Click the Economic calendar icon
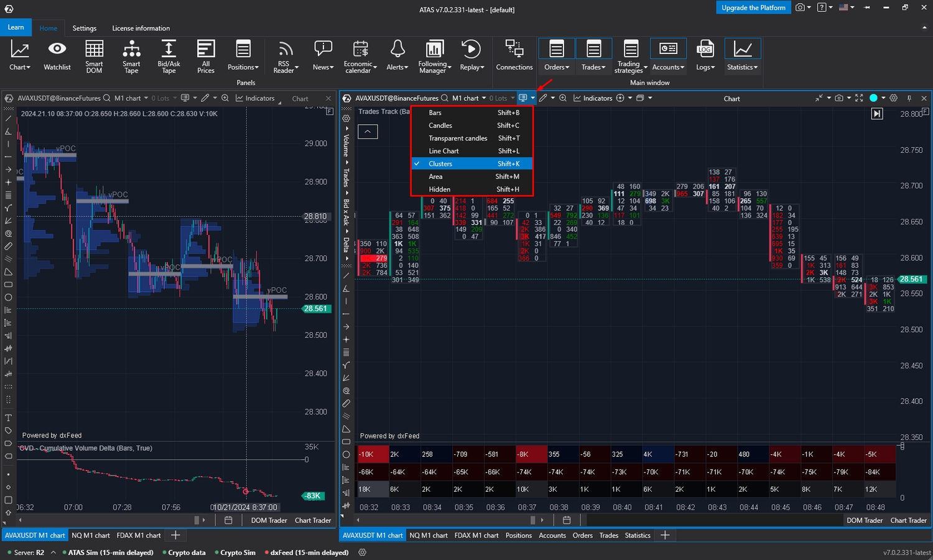This screenshot has height=560, width=933. click(x=360, y=56)
